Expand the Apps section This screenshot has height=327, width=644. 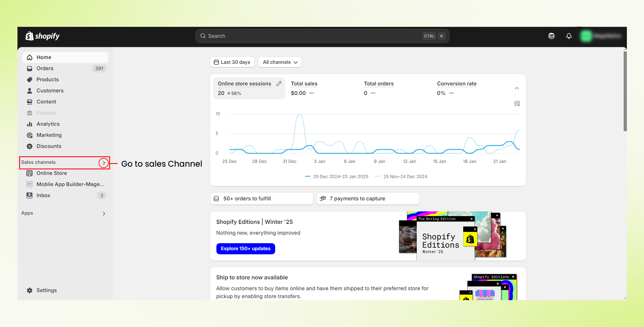pos(104,213)
